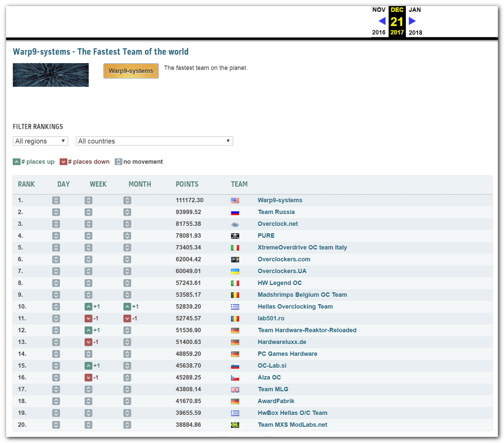The width and height of the screenshot is (504, 443).
Task: Click the RANK column header
Action: coord(27,184)
